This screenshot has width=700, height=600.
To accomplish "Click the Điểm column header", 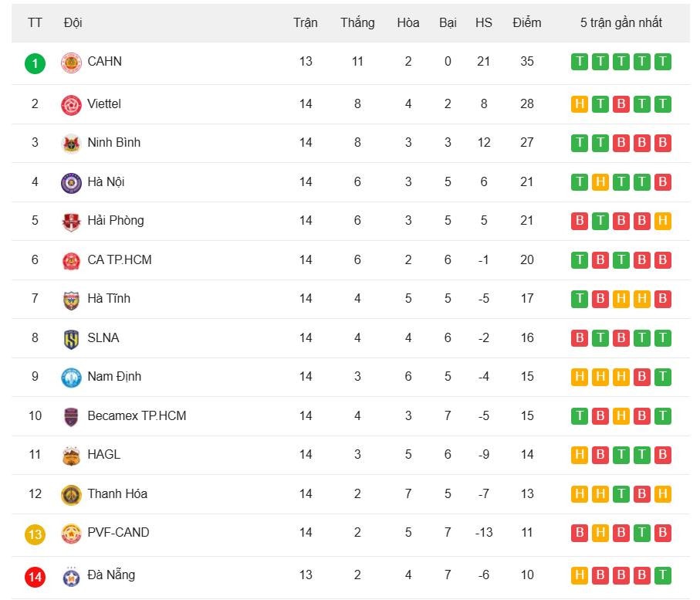I will tap(527, 22).
